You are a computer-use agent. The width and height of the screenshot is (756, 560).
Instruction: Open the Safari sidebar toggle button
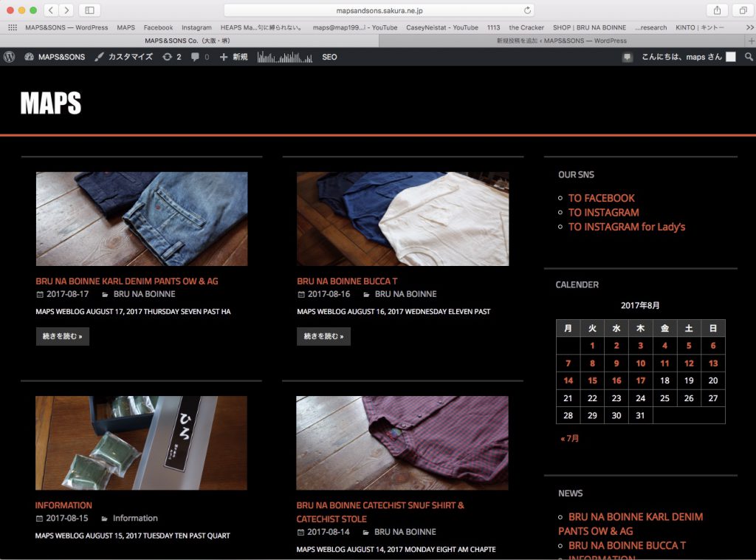pyautogui.click(x=89, y=10)
